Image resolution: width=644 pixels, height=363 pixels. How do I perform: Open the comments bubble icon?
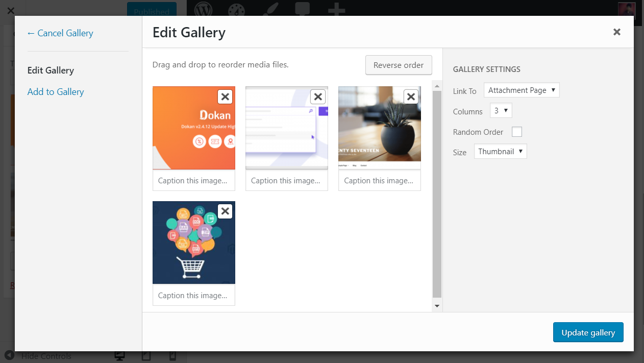(x=303, y=10)
